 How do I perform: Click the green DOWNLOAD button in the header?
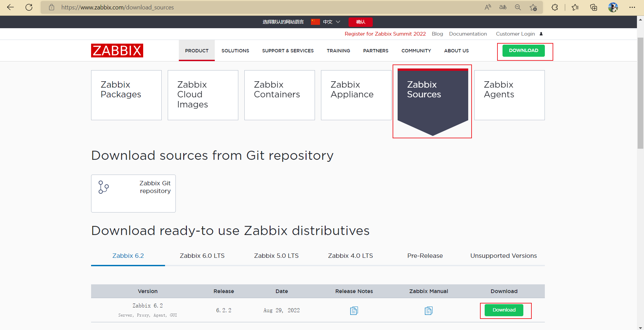523,50
